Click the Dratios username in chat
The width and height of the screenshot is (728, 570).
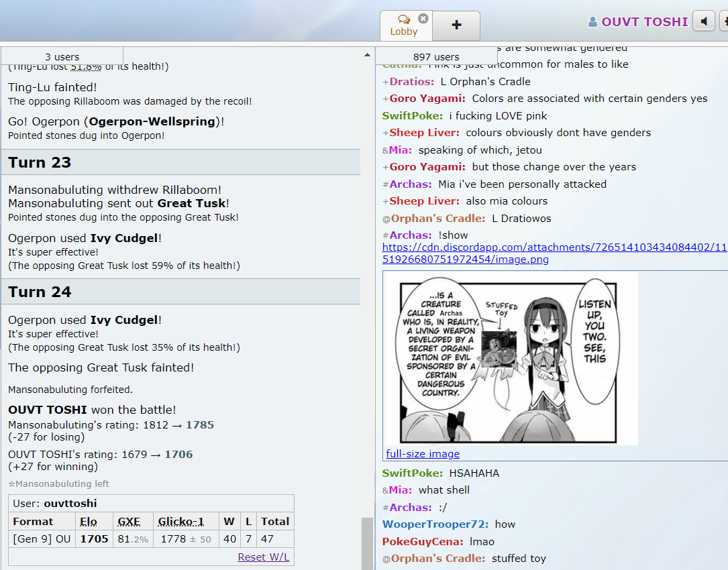(x=411, y=82)
